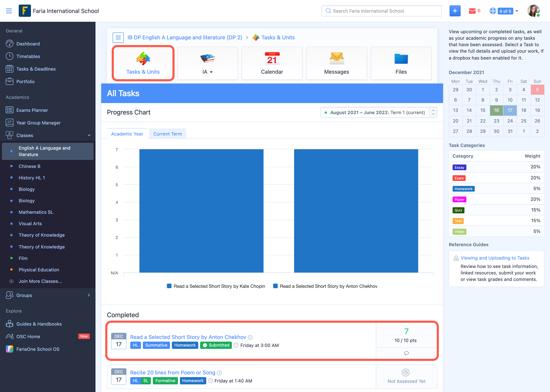Switch to the Current Term tab
Viewport: 550px width, 392px height.
pos(168,134)
